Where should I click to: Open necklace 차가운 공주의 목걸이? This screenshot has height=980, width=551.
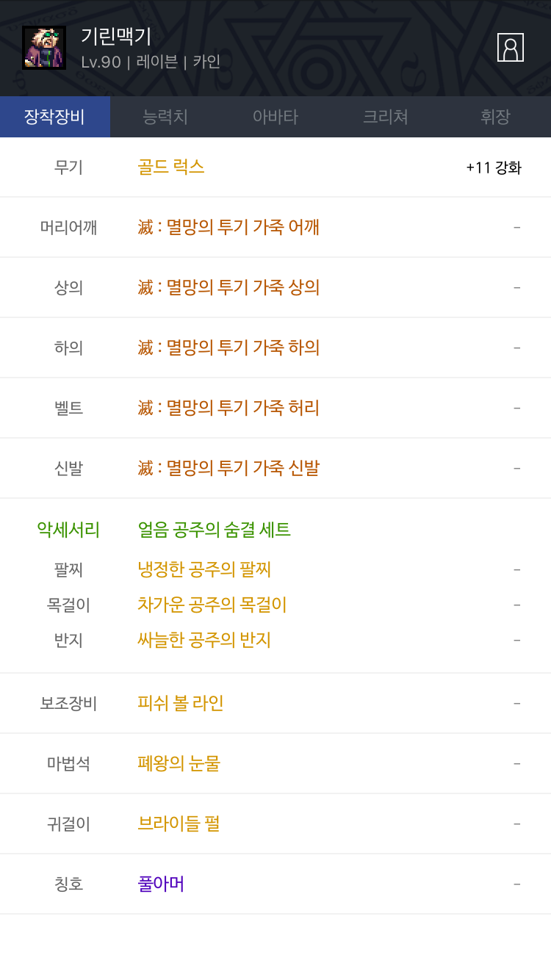pos(212,605)
